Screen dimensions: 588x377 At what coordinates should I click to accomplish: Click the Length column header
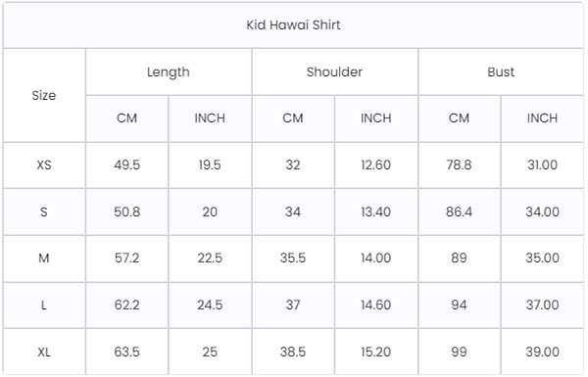(169, 71)
